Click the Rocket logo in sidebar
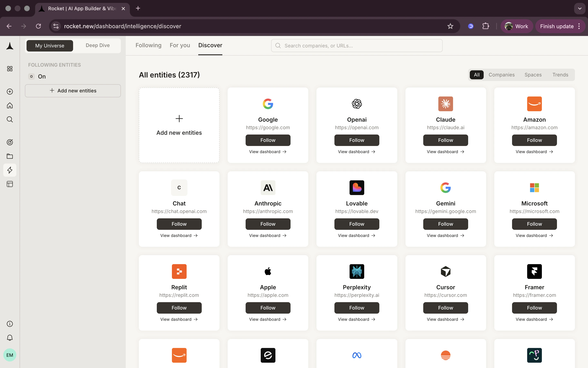 pos(10,46)
